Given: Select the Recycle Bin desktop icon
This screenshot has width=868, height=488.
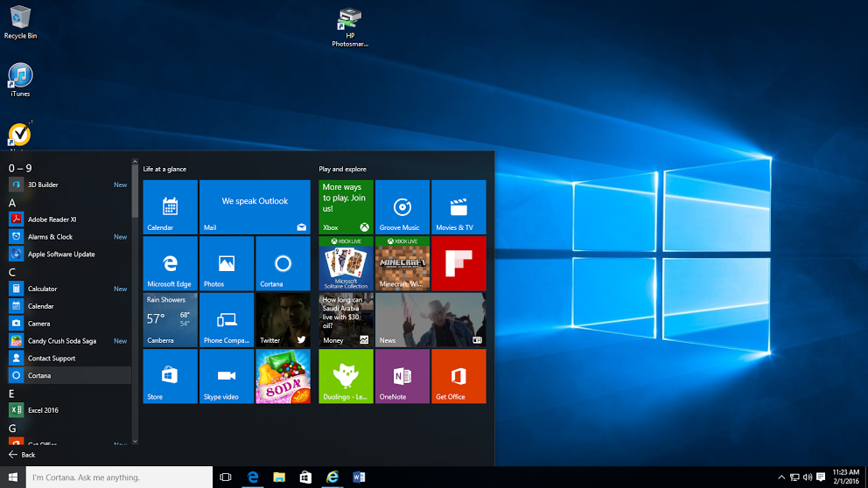Looking at the screenshot, I should point(20,23).
